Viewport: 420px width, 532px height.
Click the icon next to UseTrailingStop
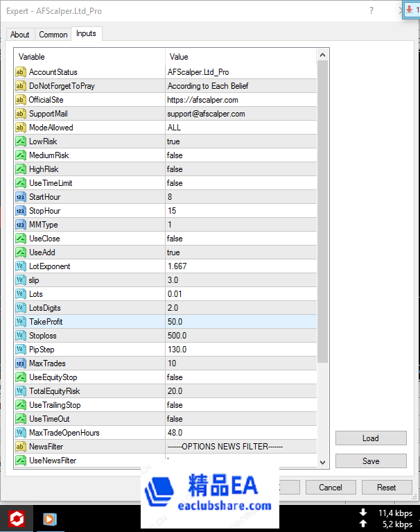tap(21, 405)
